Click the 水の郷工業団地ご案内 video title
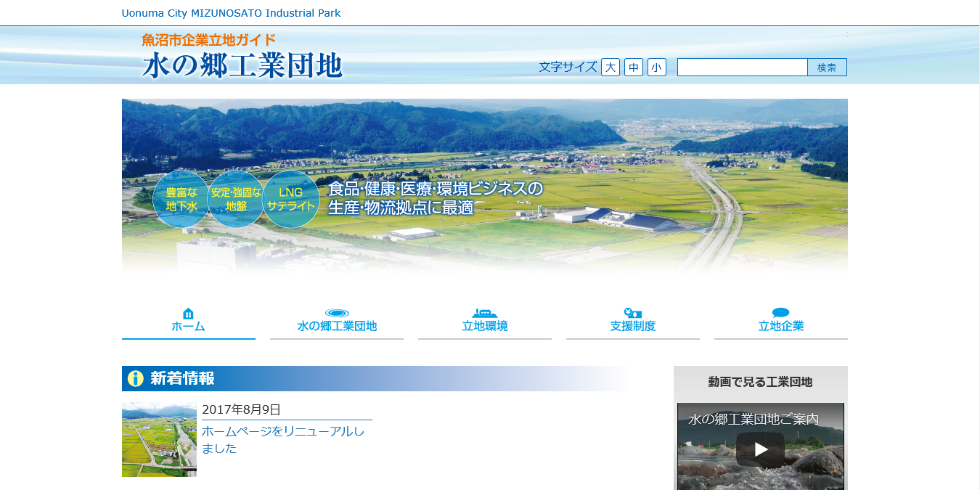 [x=754, y=419]
